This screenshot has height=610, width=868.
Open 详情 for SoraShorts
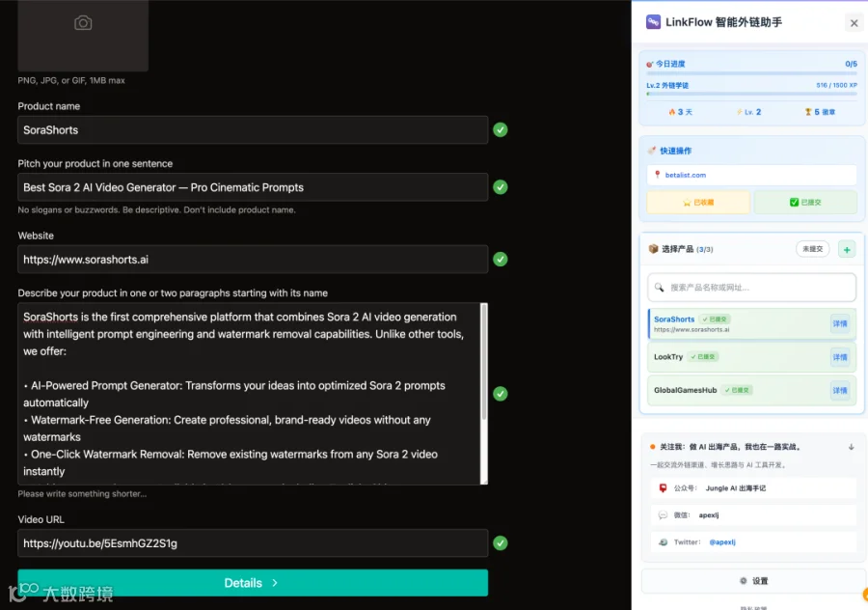click(840, 323)
